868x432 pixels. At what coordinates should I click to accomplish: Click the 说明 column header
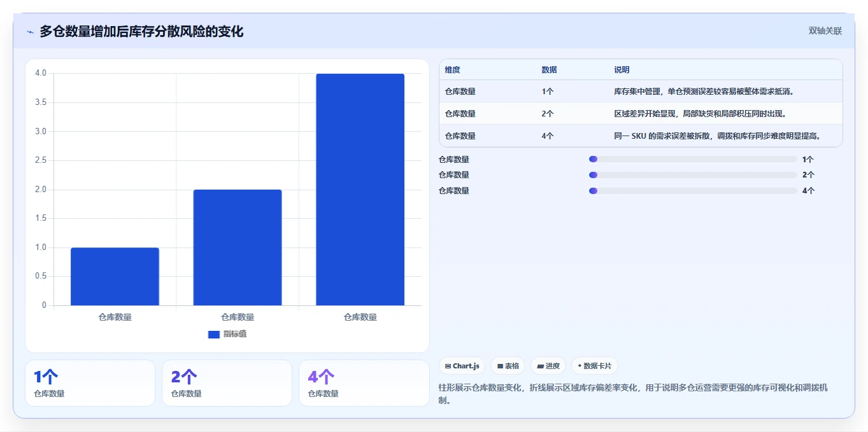pyautogui.click(x=622, y=69)
